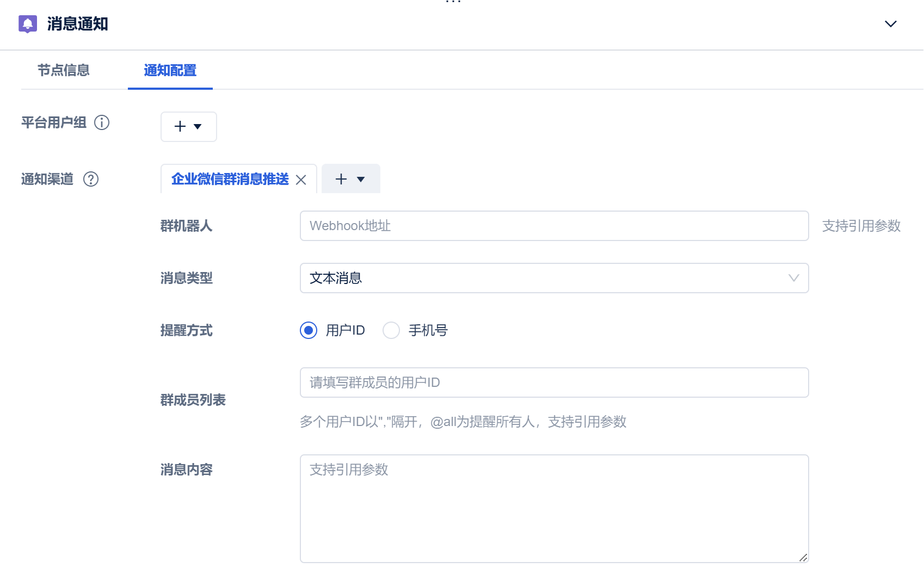Image resolution: width=924 pixels, height=580 pixels.
Task: Select the 用户ID reminder option
Action: point(309,330)
